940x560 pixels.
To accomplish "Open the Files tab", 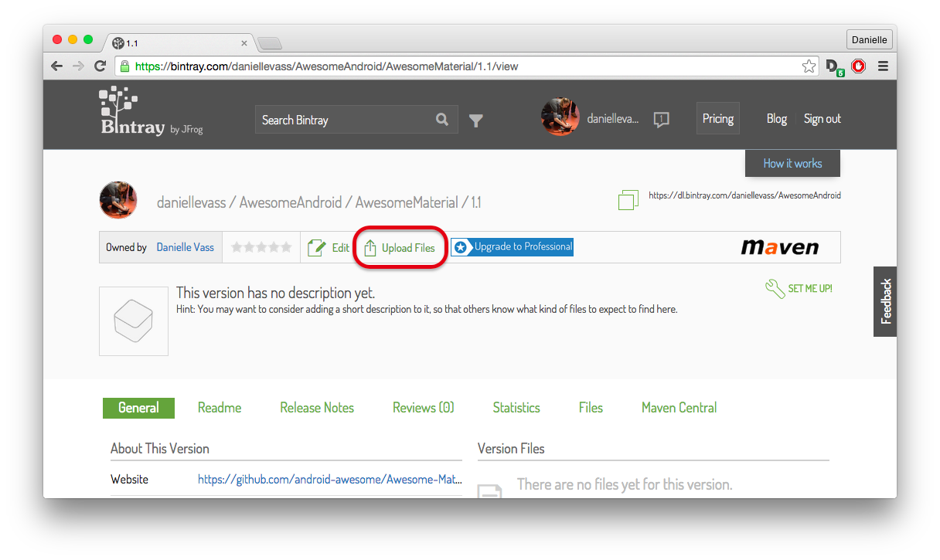I will (x=591, y=408).
